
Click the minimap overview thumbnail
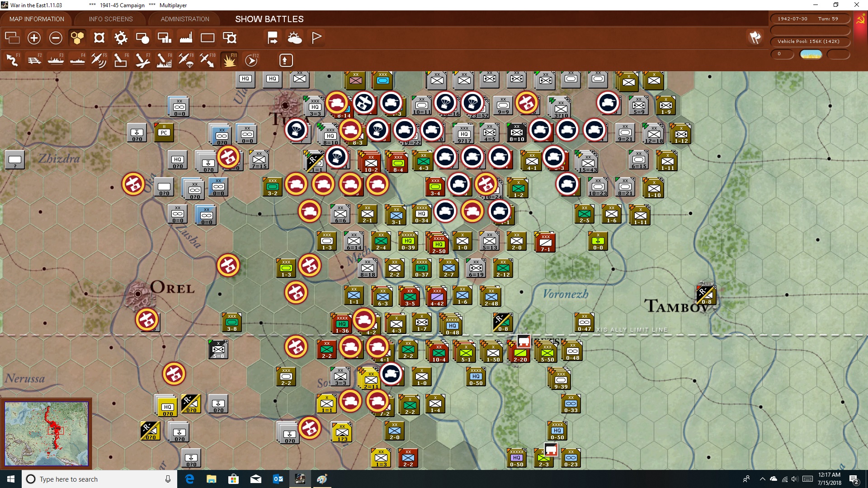[x=46, y=433]
